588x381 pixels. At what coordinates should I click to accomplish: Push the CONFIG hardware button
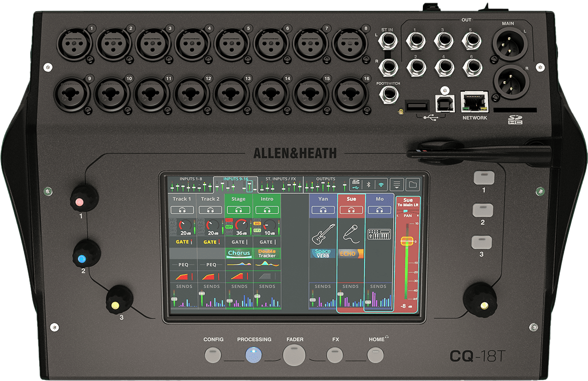click(213, 355)
